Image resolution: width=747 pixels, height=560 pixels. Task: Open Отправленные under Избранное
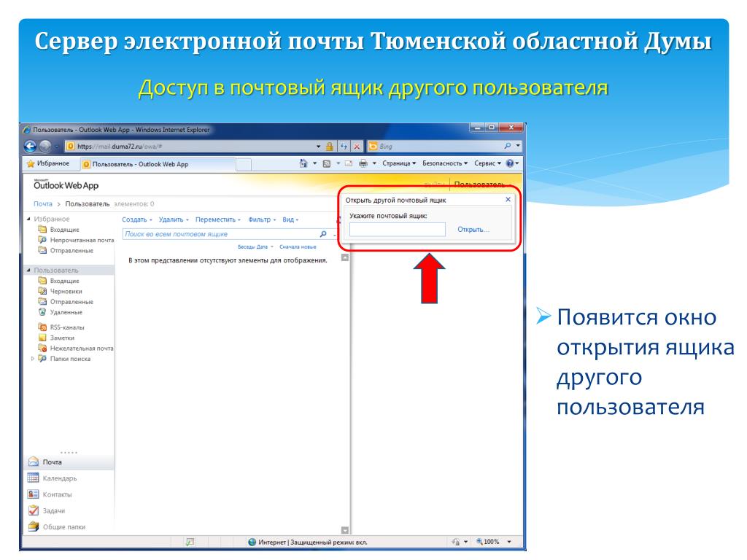point(66,250)
